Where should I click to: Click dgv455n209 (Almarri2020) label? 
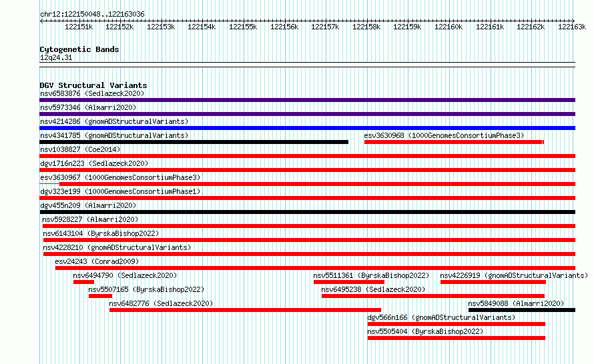coord(88,205)
